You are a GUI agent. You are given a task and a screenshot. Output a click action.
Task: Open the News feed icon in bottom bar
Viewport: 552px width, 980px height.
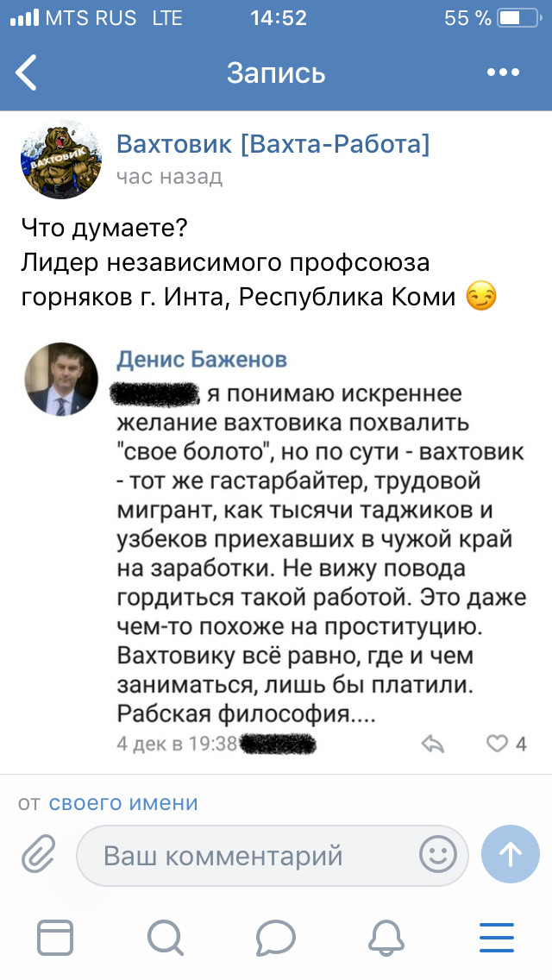(x=54, y=938)
